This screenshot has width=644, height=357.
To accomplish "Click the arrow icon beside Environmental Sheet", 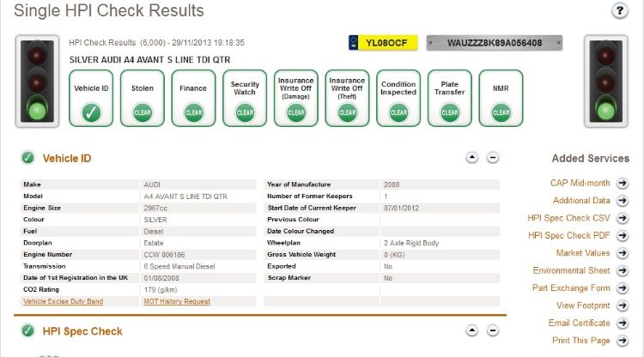I will click(x=623, y=270).
